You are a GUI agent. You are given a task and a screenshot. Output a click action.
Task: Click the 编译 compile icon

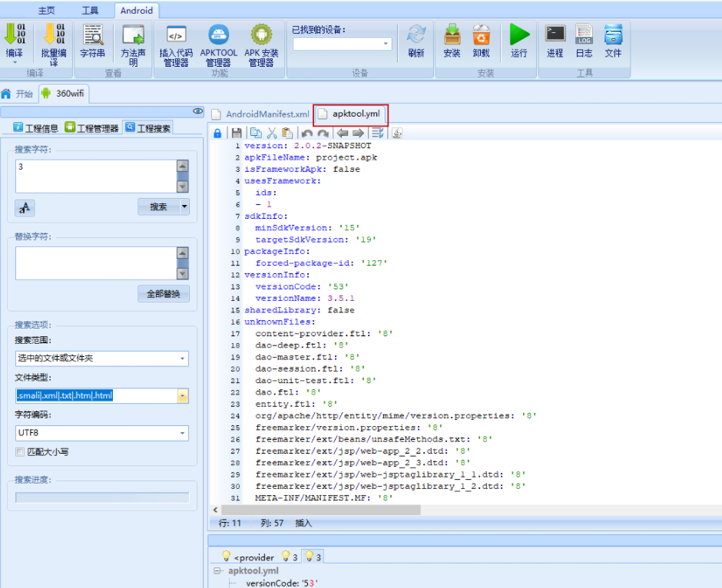coord(15,35)
